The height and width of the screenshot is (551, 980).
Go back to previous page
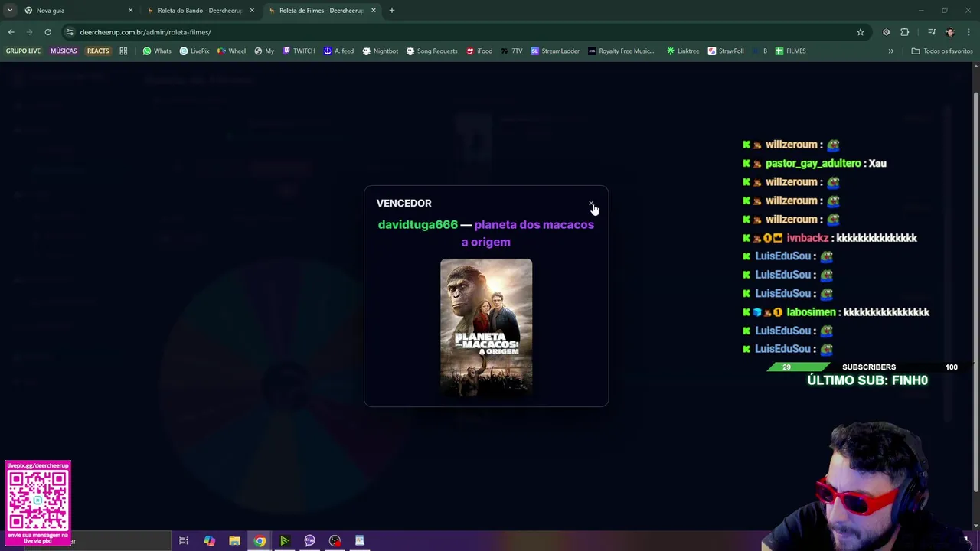coord(11,32)
